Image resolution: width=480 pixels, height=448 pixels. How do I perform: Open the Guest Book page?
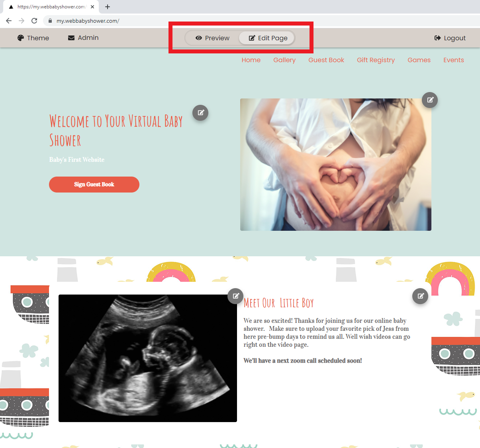pyautogui.click(x=326, y=60)
